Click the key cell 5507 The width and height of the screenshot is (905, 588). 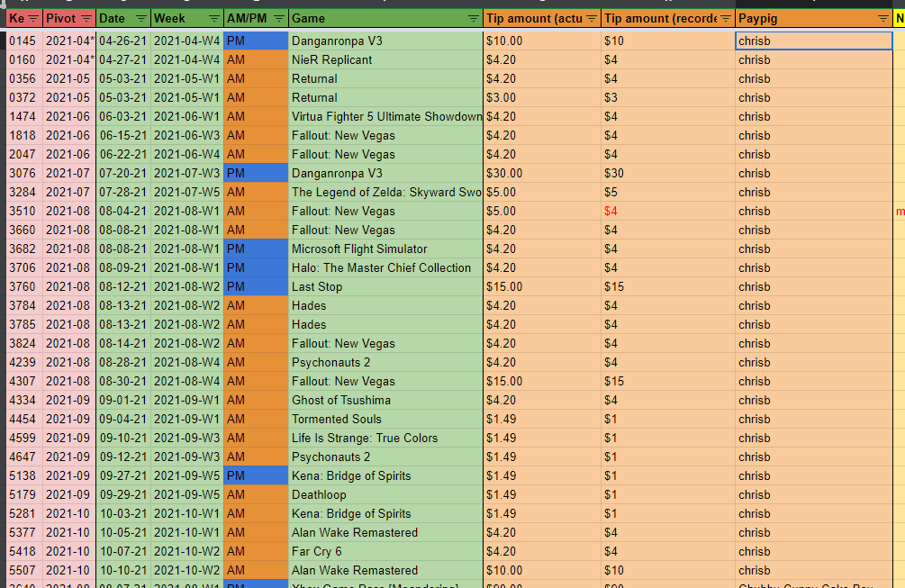click(x=24, y=570)
